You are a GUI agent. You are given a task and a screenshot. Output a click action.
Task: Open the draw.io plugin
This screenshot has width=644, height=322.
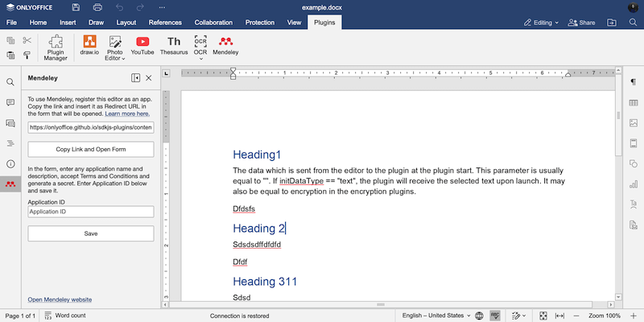(90, 45)
